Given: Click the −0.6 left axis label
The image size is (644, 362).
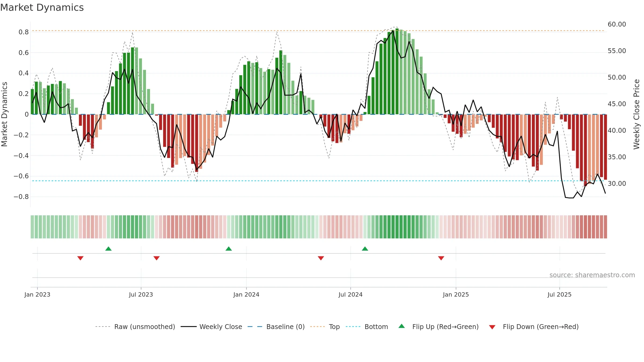Looking at the screenshot, I should [x=21, y=176].
